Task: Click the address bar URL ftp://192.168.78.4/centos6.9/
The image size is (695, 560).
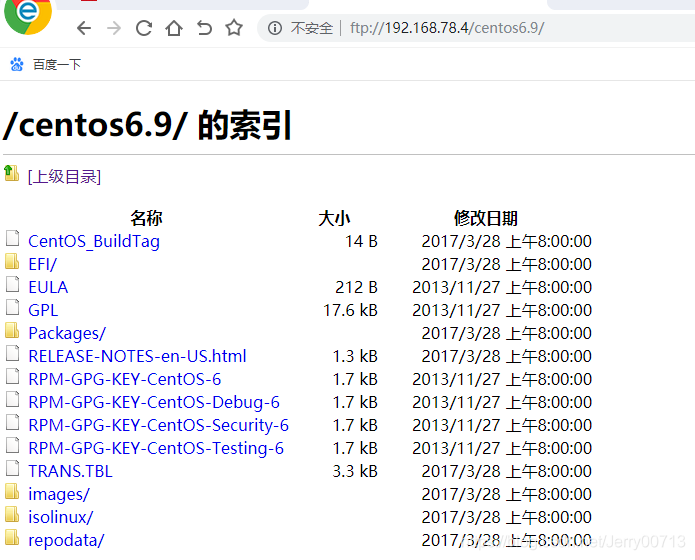Action: [447, 28]
